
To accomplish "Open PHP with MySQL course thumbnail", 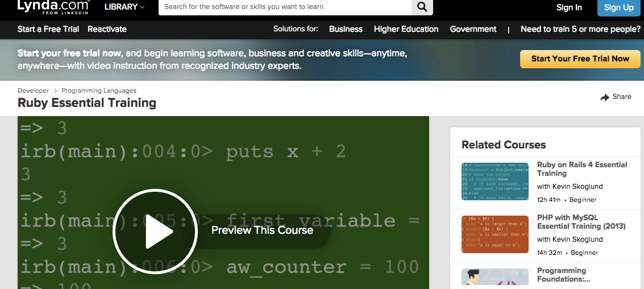I will tap(495, 234).
